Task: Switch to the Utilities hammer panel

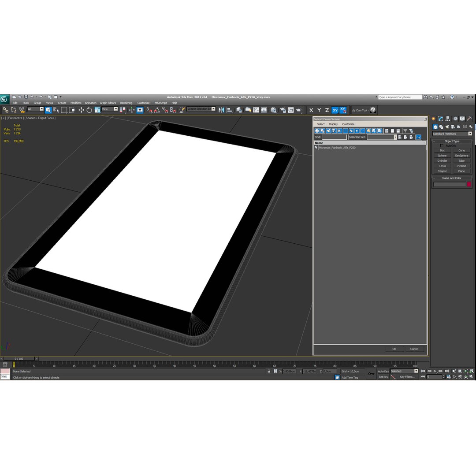Action: [469, 119]
